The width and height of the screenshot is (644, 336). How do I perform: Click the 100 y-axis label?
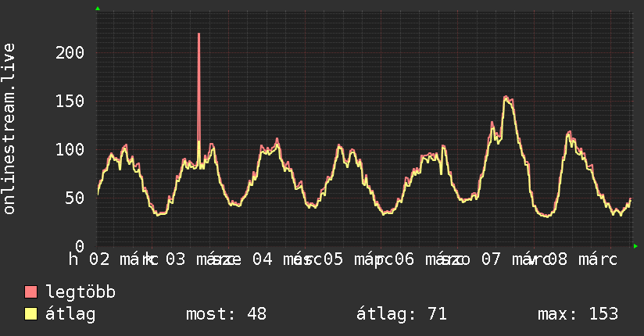(70, 149)
